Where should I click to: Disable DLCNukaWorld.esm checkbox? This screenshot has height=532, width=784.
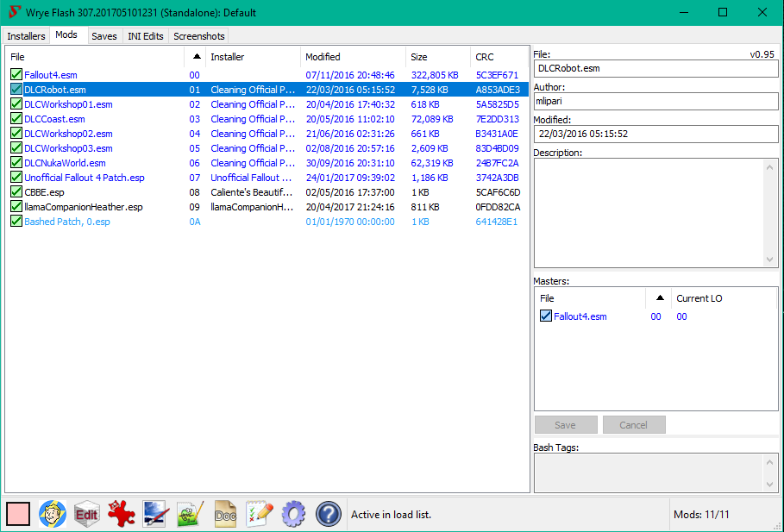[16, 162]
